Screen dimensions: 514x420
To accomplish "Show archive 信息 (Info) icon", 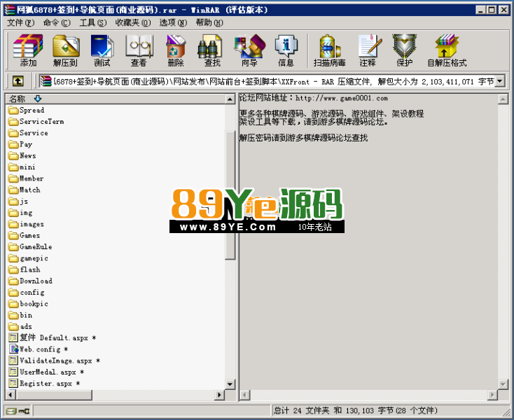I will [x=286, y=50].
